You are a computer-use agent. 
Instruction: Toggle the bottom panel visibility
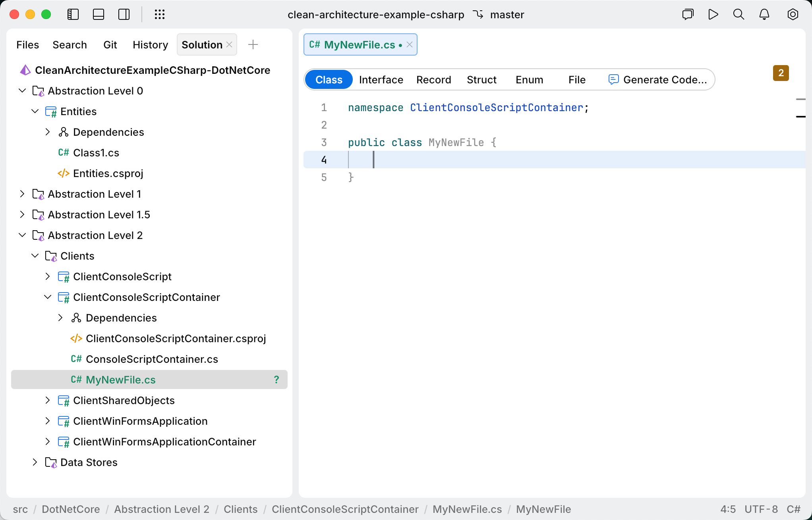coord(98,14)
